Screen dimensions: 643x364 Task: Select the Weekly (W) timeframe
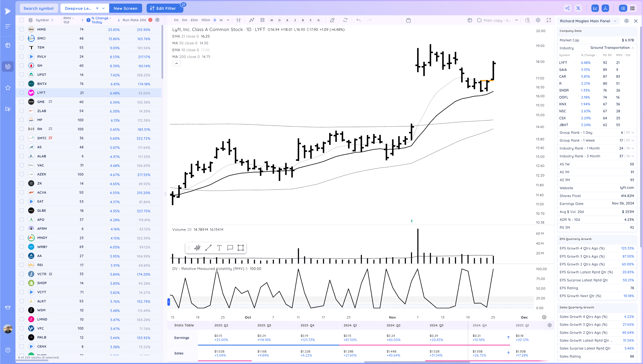coord(221,20)
